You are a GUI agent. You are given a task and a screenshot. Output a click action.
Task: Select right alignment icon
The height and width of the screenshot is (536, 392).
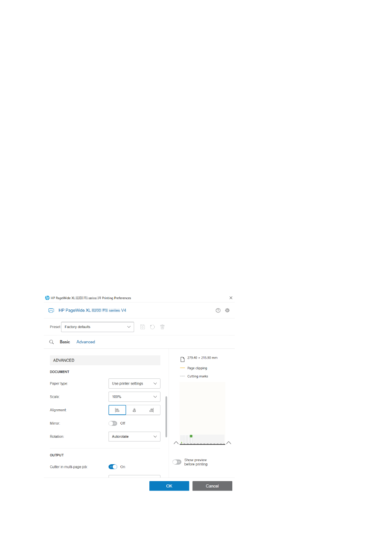tap(151, 410)
